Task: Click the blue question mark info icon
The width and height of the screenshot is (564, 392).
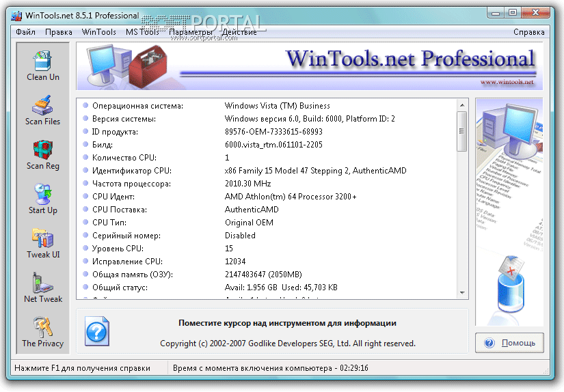Action: point(97,331)
